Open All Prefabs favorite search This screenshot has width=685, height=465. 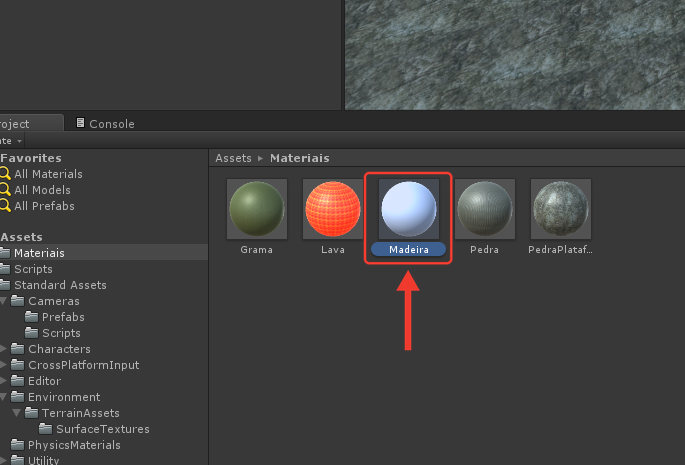tap(44, 206)
